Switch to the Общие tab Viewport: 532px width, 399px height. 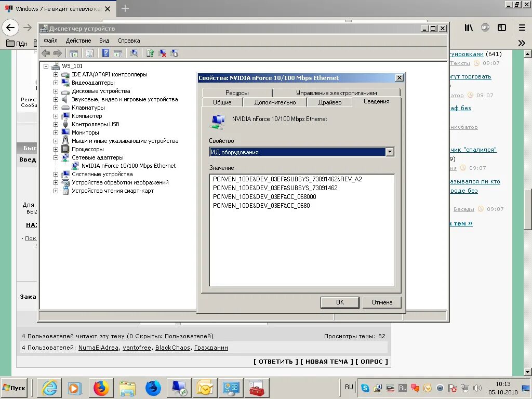click(x=222, y=102)
